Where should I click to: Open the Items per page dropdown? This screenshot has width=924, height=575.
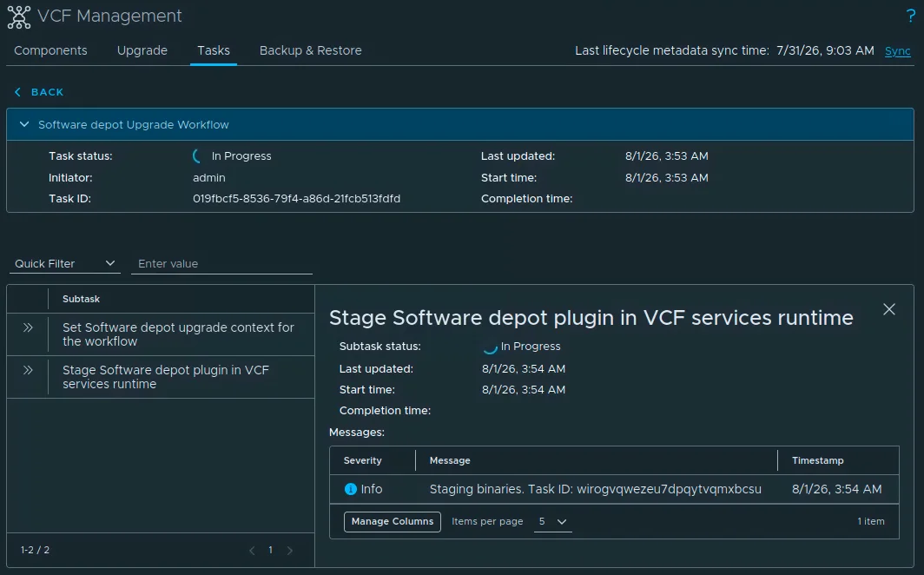point(552,521)
